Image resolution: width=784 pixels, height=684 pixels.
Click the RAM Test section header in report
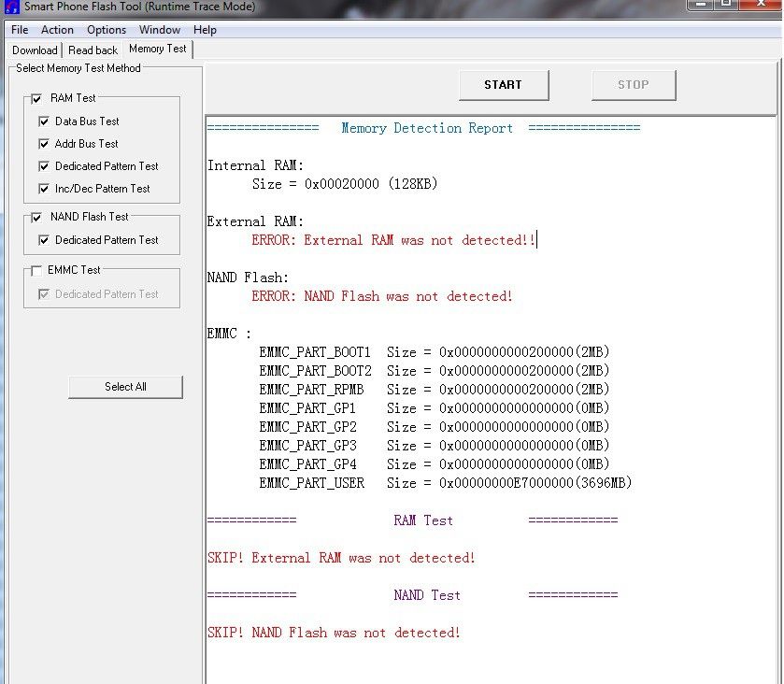point(423,520)
